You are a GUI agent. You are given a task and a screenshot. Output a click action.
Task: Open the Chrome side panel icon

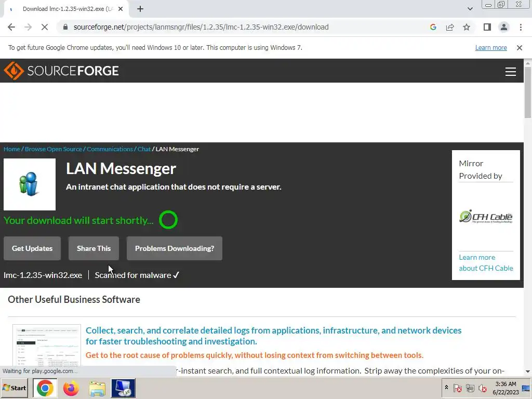click(487, 27)
